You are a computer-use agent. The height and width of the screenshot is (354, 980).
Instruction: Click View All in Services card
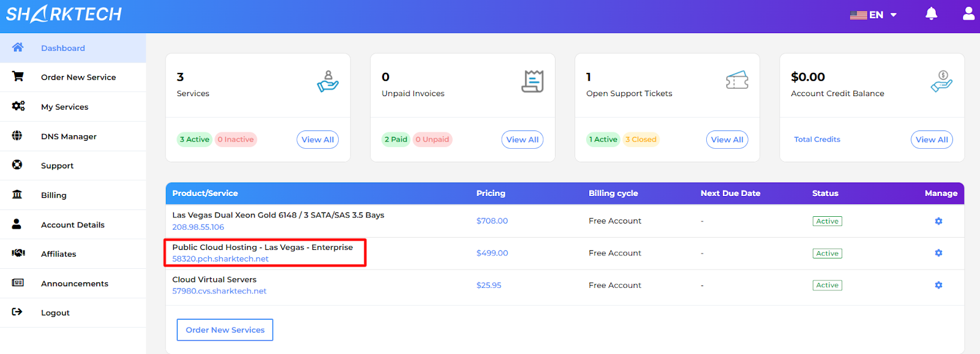coord(318,140)
